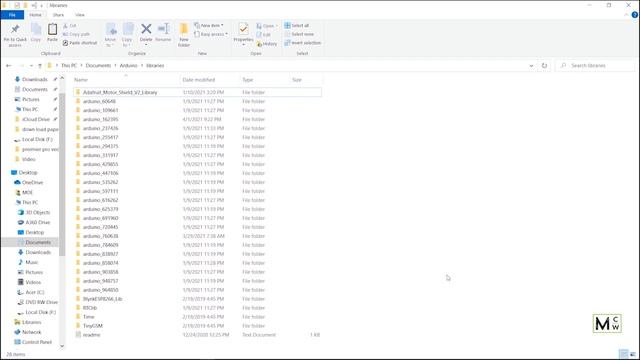Select Copy path in Clipboard group

(76, 34)
